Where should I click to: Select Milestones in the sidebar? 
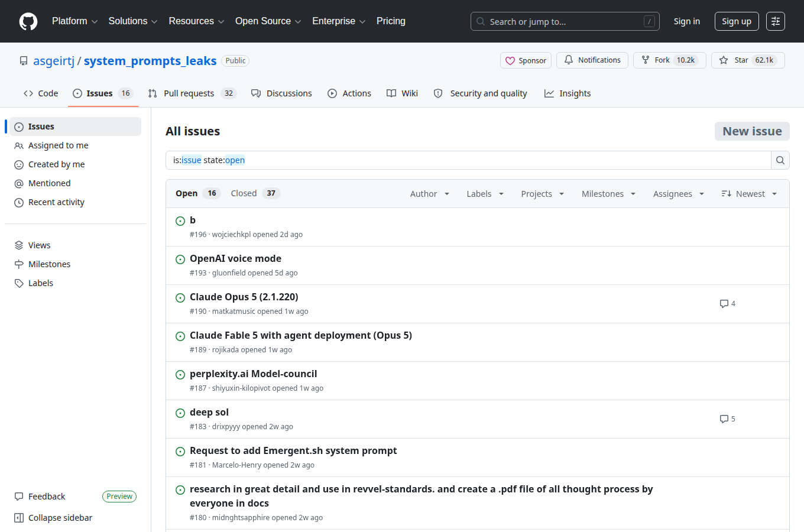(50, 264)
